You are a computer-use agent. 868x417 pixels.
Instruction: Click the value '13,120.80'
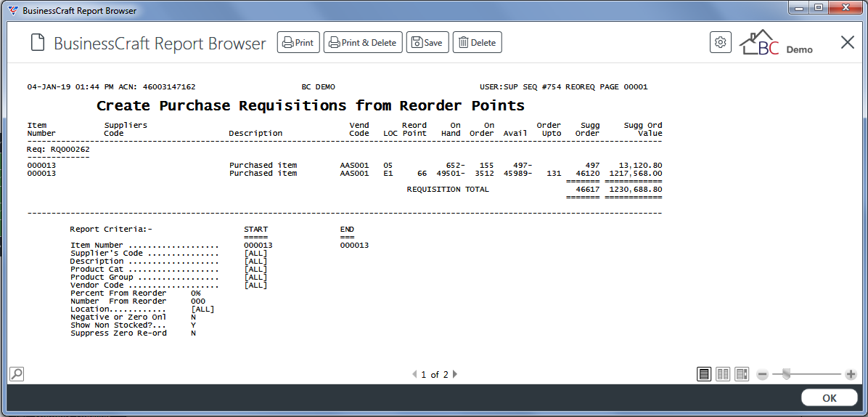pyautogui.click(x=641, y=165)
